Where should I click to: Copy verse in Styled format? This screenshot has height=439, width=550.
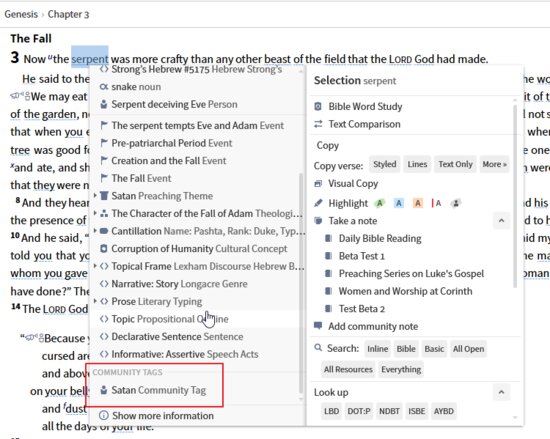pyautogui.click(x=384, y=164)
